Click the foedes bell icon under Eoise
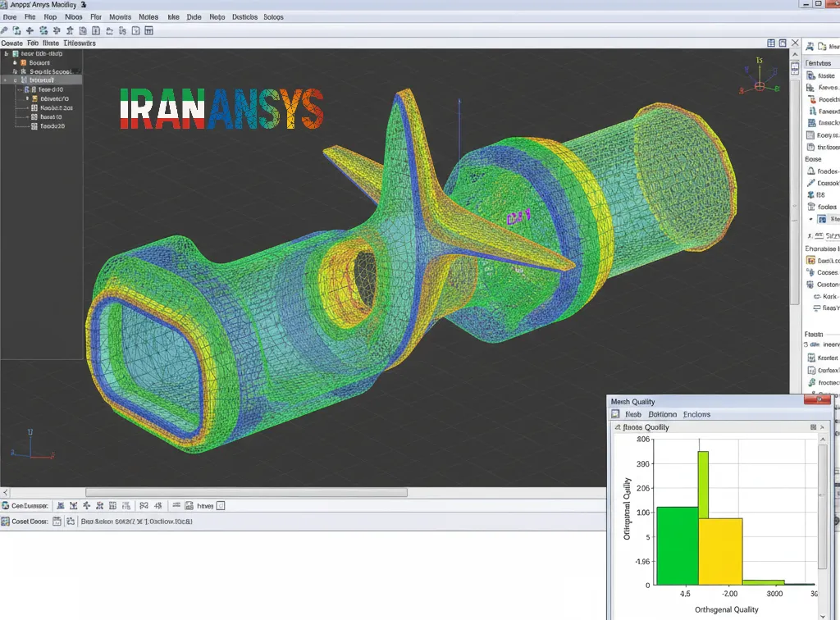Viewport: 840px width, 620px height. (810, 171)
